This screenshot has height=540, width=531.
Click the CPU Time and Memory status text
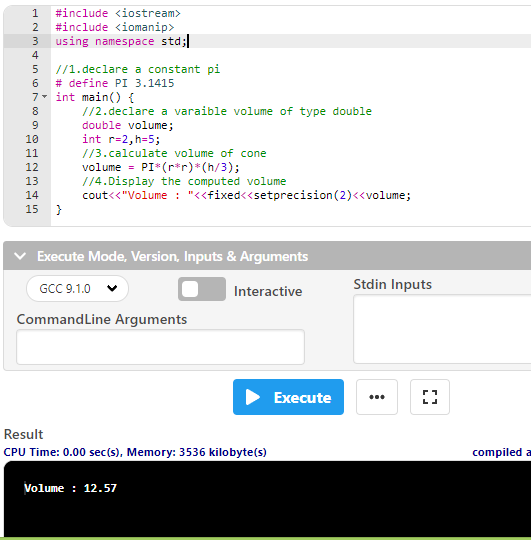pyautogui.click(x=135, y=452)
